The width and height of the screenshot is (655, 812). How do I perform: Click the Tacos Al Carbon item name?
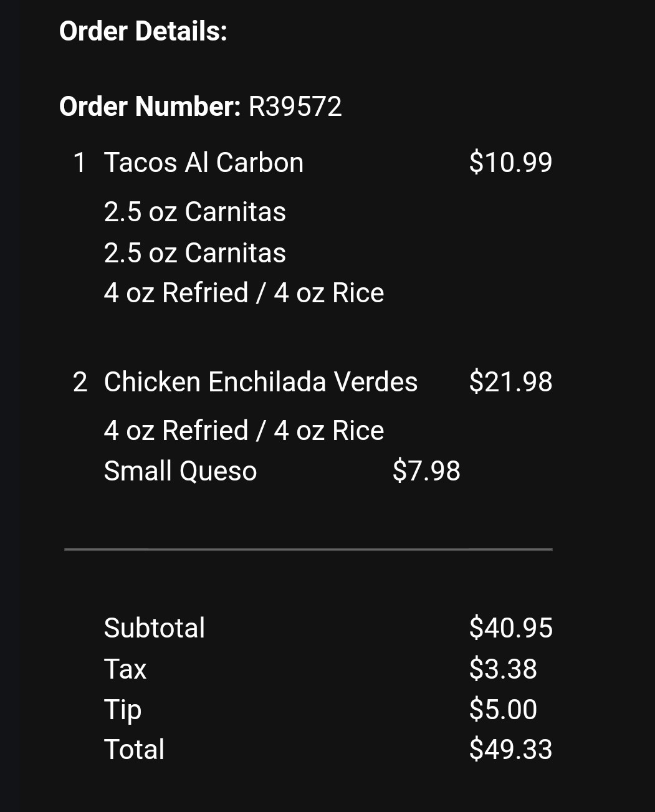[203, 163]
